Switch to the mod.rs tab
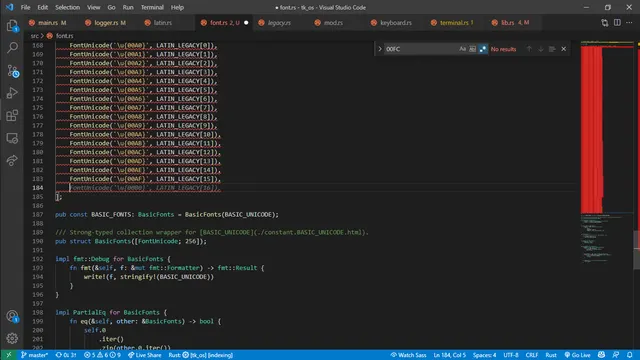Image resolution: width=640 pixels, height=360 pixels. pyautogui.click(x=333, y=23)
